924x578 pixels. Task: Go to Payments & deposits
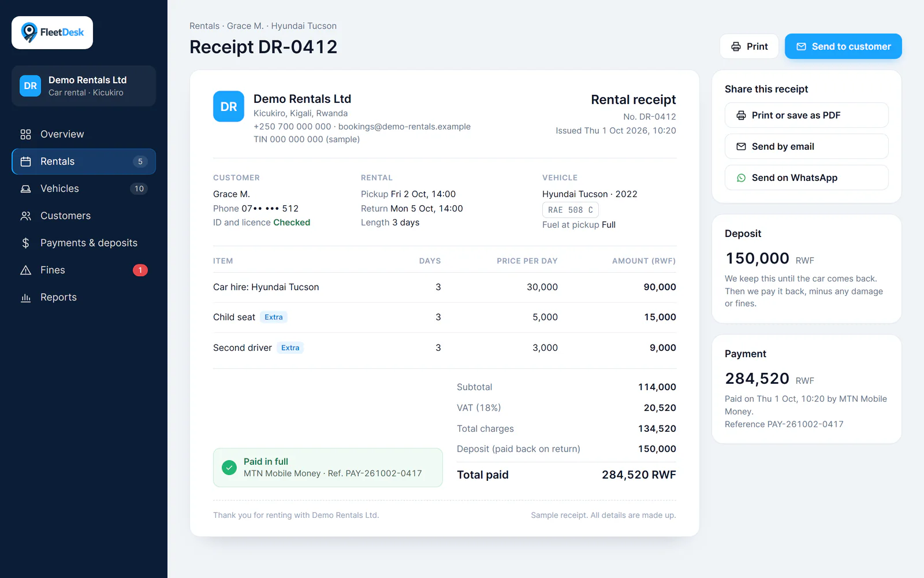pos(84,243)
